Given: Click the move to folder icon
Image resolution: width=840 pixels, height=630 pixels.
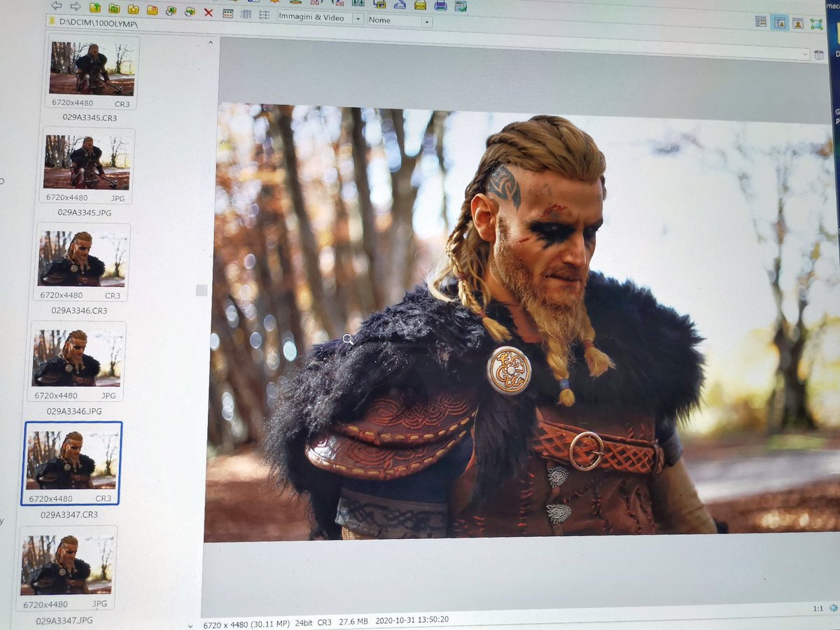Looking at the screenshot, I should coord(190,11).
